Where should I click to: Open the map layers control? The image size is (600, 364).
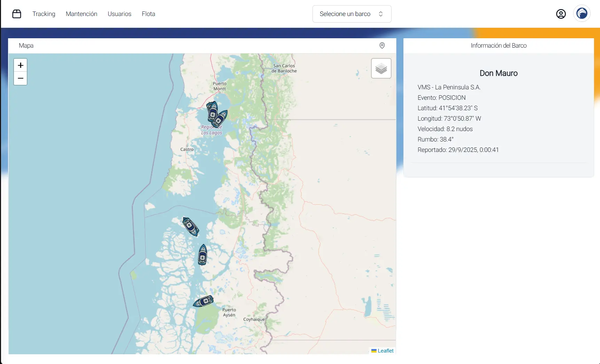tap(381, 68)
